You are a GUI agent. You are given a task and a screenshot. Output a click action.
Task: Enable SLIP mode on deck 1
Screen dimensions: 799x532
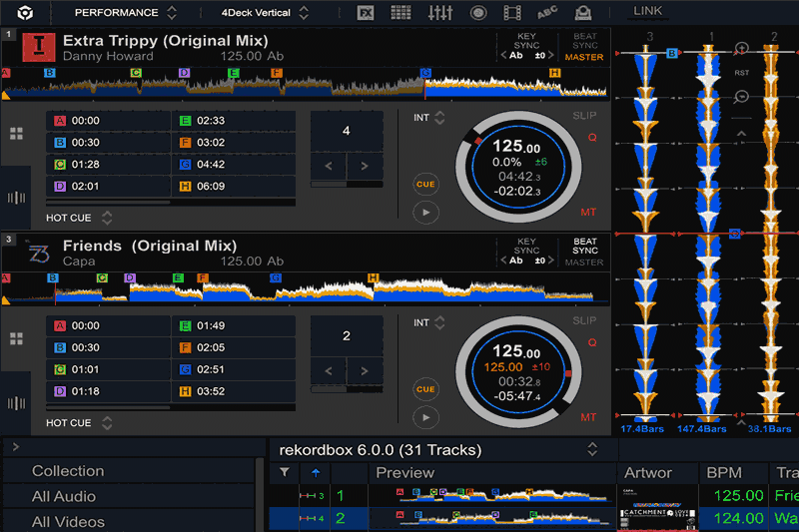coord(584,116)
